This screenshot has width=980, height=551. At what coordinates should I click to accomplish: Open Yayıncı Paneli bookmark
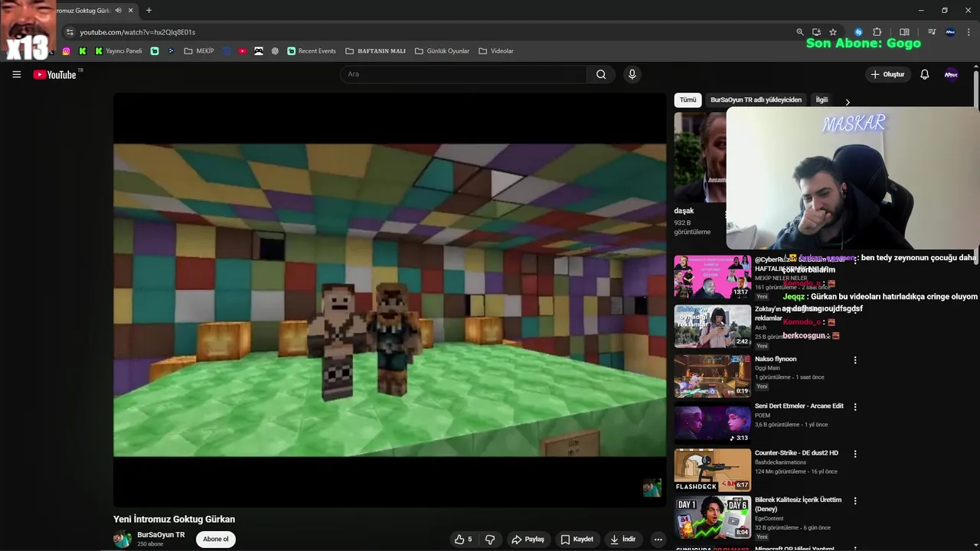tap(119, 51)
